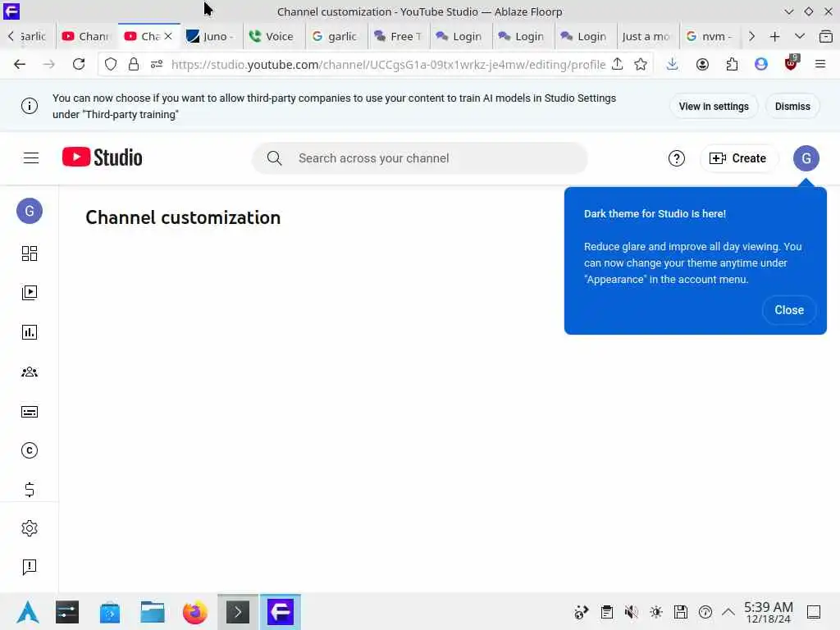The width and height of the screenshot is (840, 630).
Task: Switch to the nvm Google tab
Action: point(710,36)
